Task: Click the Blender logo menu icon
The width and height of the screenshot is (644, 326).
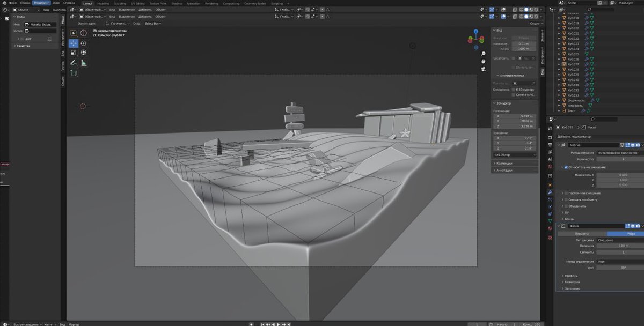Action: (4, 3)
